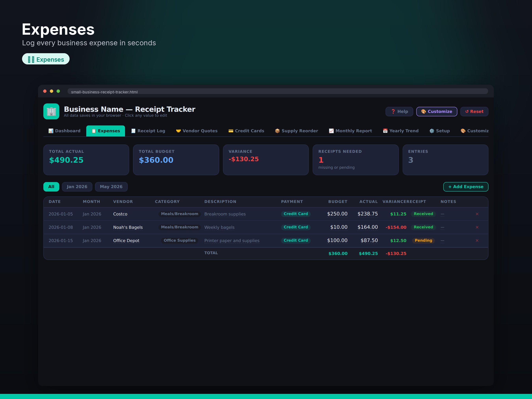
Task: Change Costco's Meals/Breakroom category
Action: pos(180,214)
